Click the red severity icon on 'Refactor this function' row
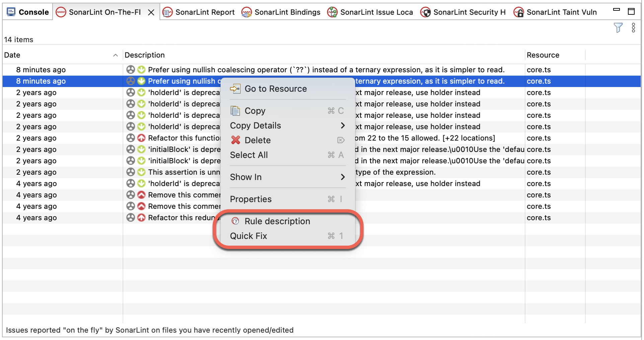Screen dimensions: 644x340 tap(142, 138)
